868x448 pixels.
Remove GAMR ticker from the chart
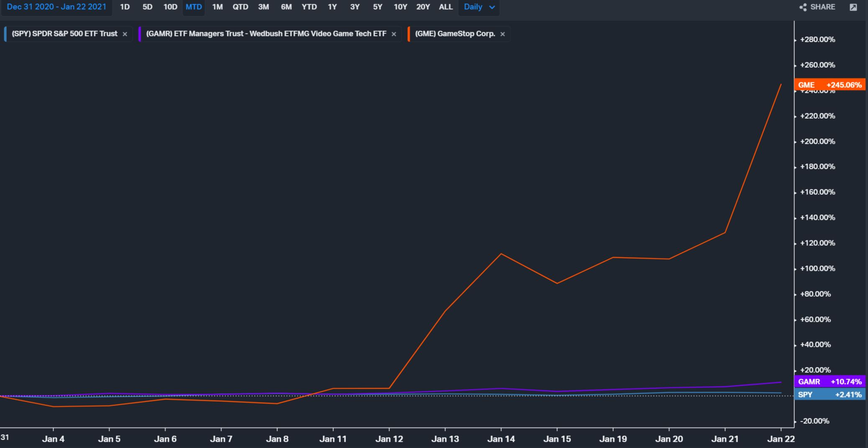pyautogui.click(x=394, y=34)
